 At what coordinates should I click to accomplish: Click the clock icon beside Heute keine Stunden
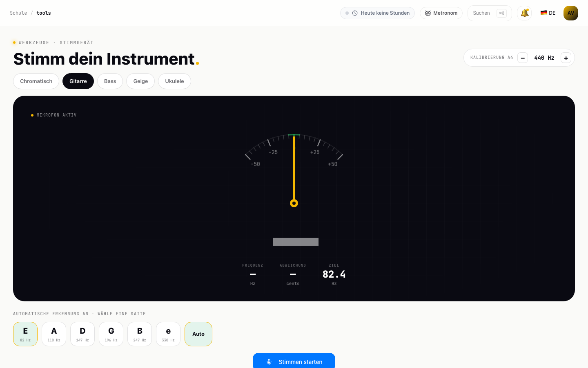point(355,13)
